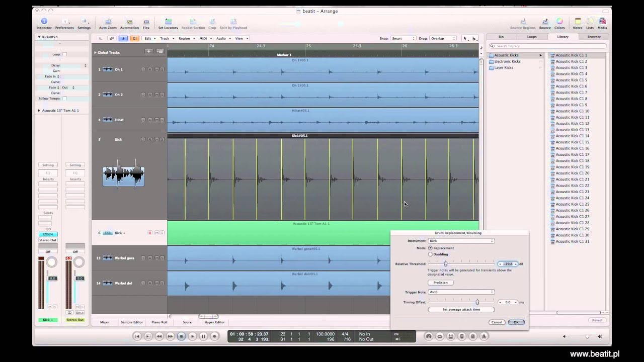Open the Audio local menu
The image size is (644, 362).
click(x=222, y=38)
